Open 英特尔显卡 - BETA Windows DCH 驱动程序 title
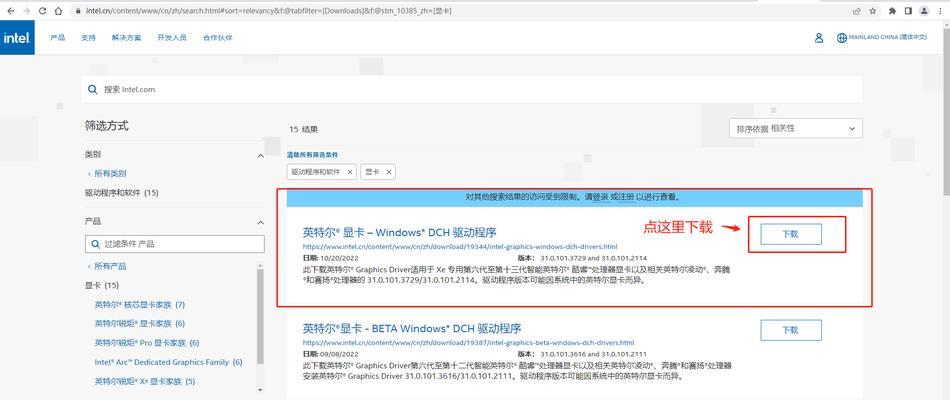This screenshot has height=400, width=950. click(x=412, y=328)
